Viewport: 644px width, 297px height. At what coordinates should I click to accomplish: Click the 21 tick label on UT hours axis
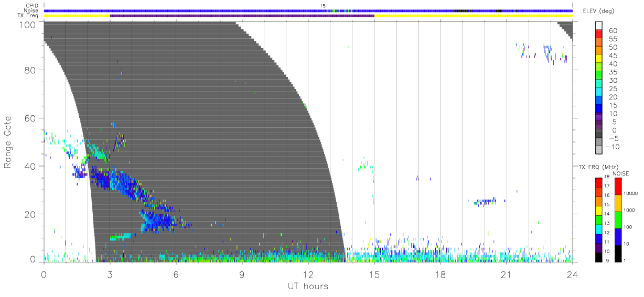click(x=507, y=274)
